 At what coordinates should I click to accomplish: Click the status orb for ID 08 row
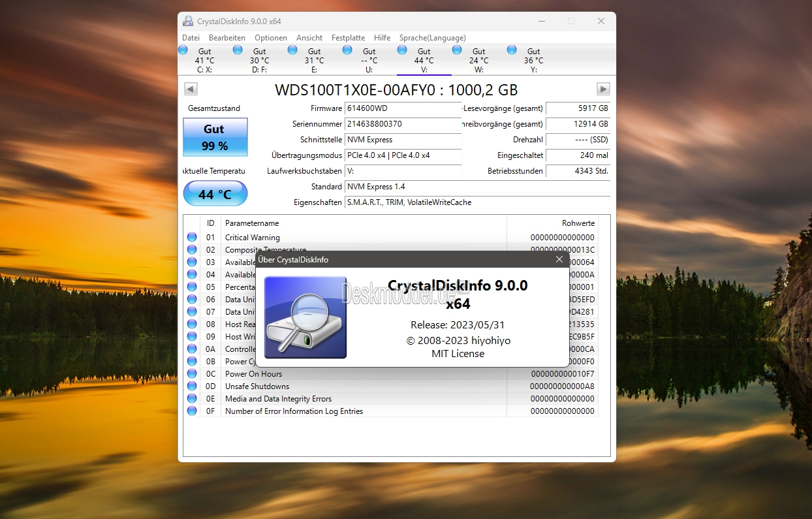click(192, 324)
